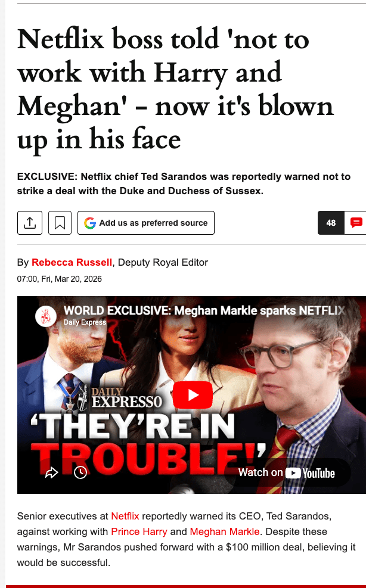Click the share arrow on the video player
The width and height of the screenshot is (366, 588).
click(x=51, y=472)
